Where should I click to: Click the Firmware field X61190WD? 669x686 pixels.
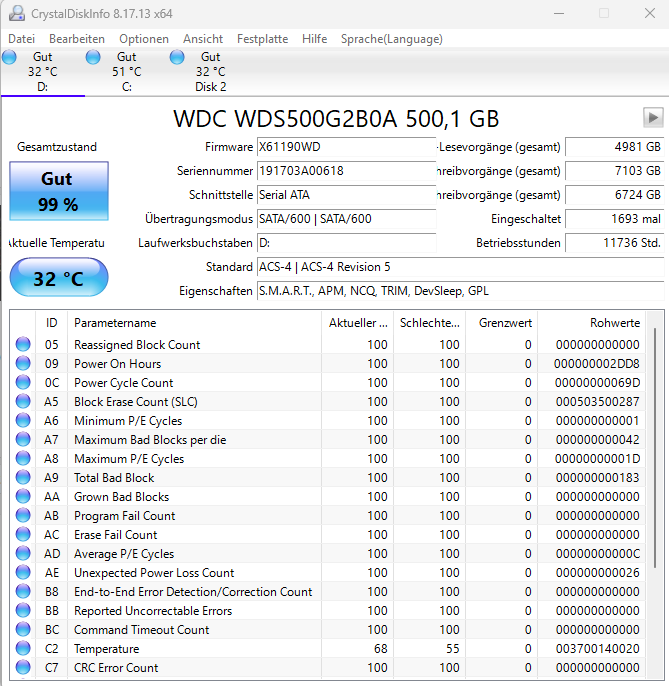point(347,147)
